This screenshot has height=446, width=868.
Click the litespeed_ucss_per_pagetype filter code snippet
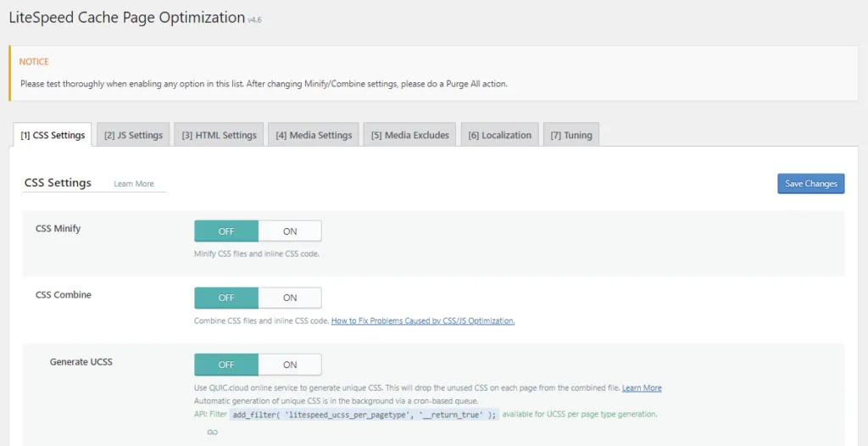point(364,415)
